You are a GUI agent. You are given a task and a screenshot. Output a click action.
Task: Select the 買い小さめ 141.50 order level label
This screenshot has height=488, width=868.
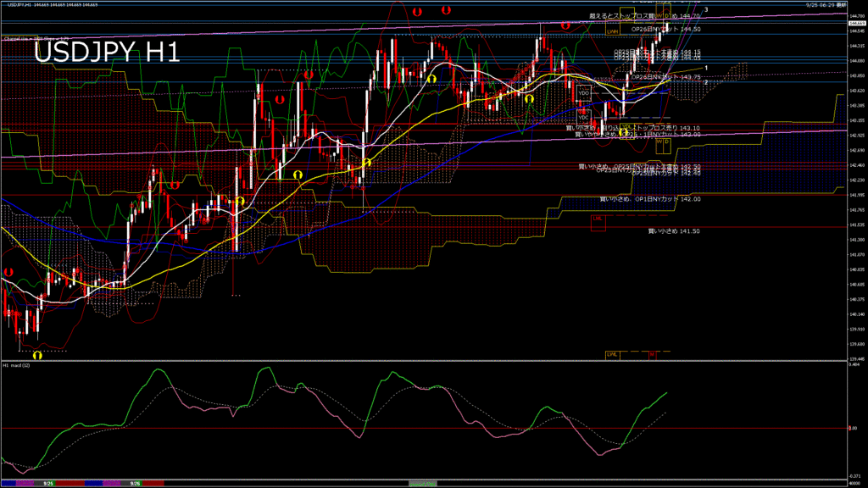tap(674, 230)
